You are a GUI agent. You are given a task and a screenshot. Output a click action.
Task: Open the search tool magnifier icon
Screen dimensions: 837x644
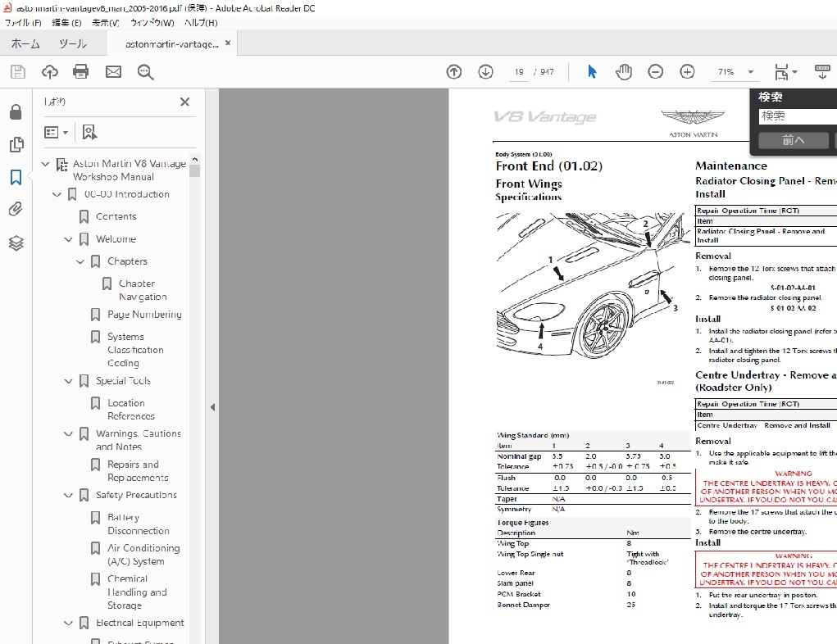click(145, 71)
